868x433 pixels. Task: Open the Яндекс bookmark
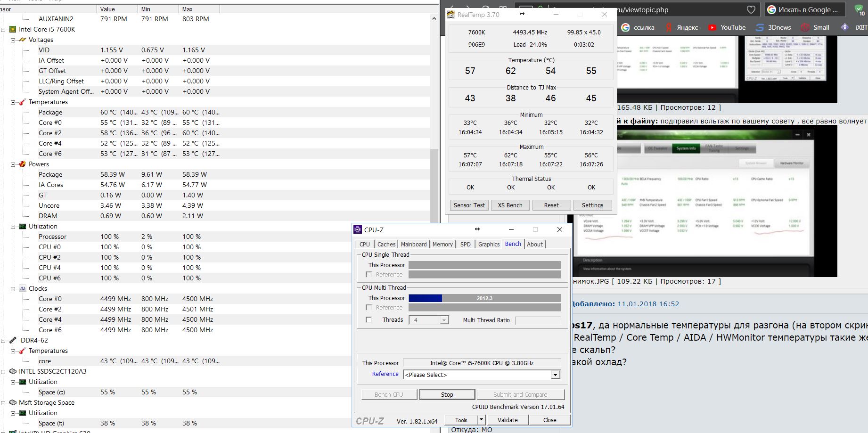point(682,27)
